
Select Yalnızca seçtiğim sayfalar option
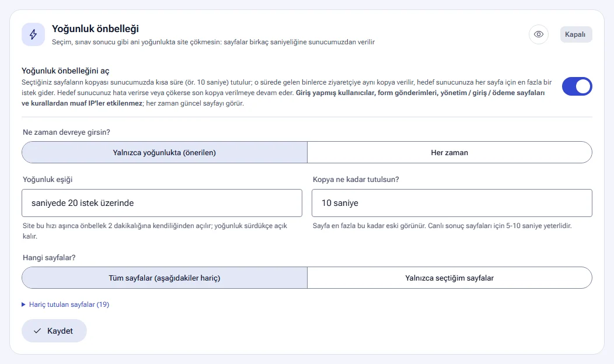(449, 278)
